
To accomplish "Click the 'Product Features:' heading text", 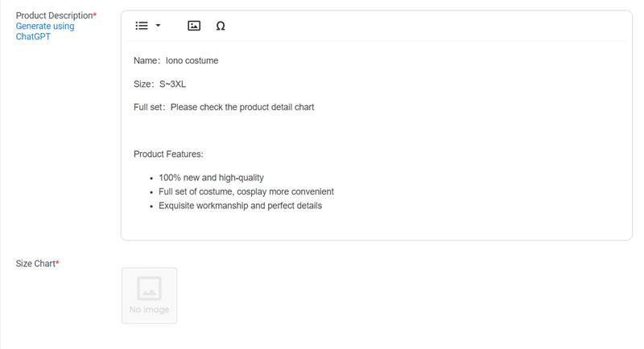I will 168,154.
